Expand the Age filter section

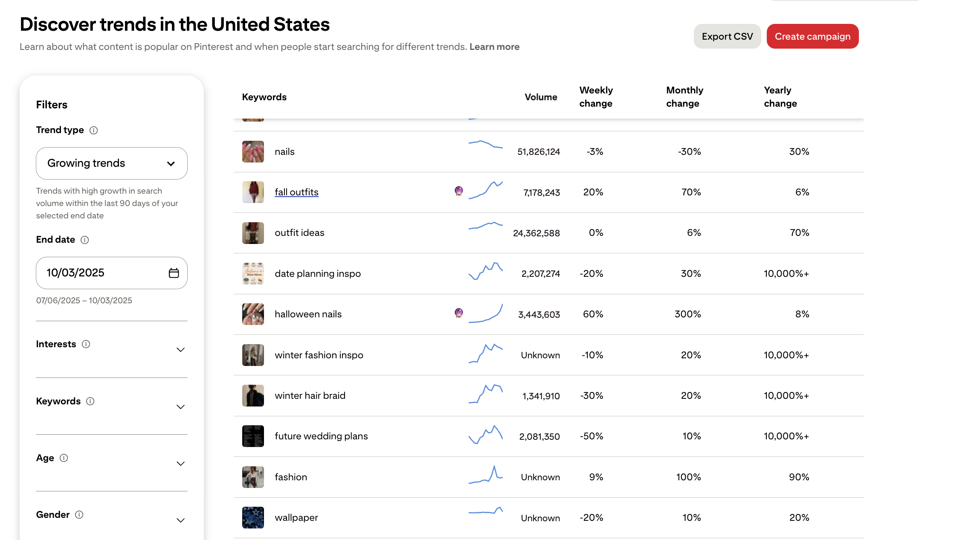pos(180,464)
